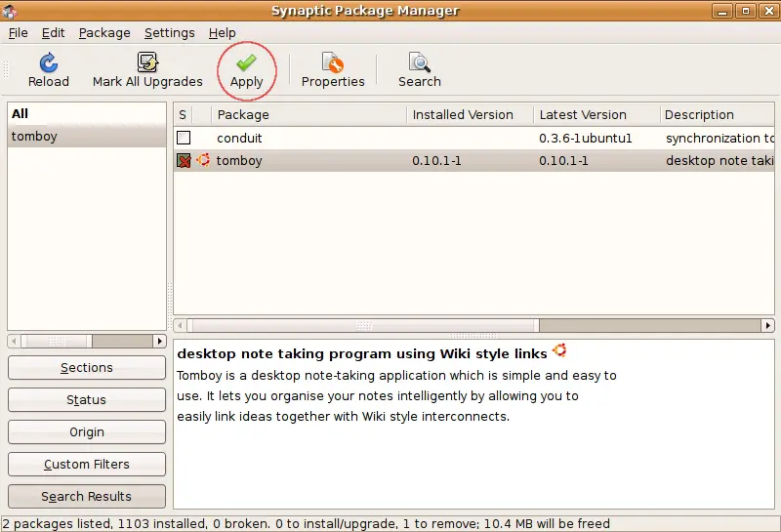Sort by Installed Version column header

[470, 114]
